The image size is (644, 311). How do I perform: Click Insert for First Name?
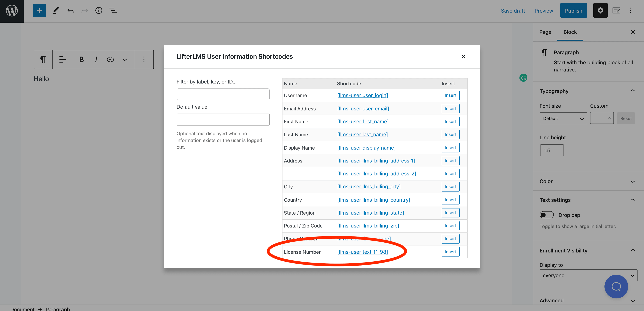click(450, 122)
